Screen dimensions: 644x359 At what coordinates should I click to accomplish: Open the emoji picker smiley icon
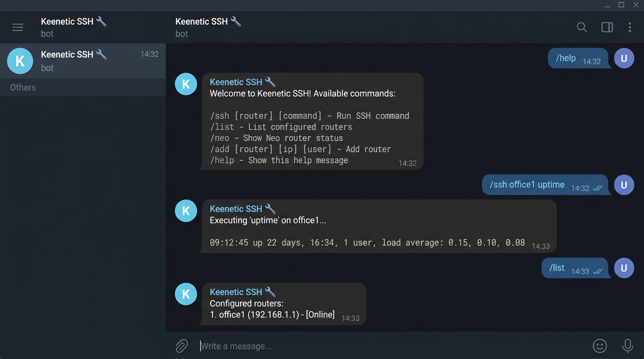(x=600, y=346)
